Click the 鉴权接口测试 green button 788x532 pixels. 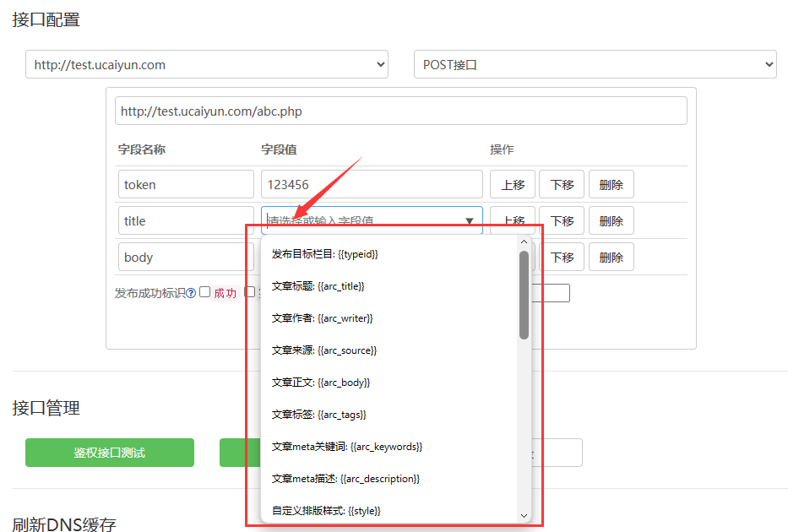click(110, 453)
